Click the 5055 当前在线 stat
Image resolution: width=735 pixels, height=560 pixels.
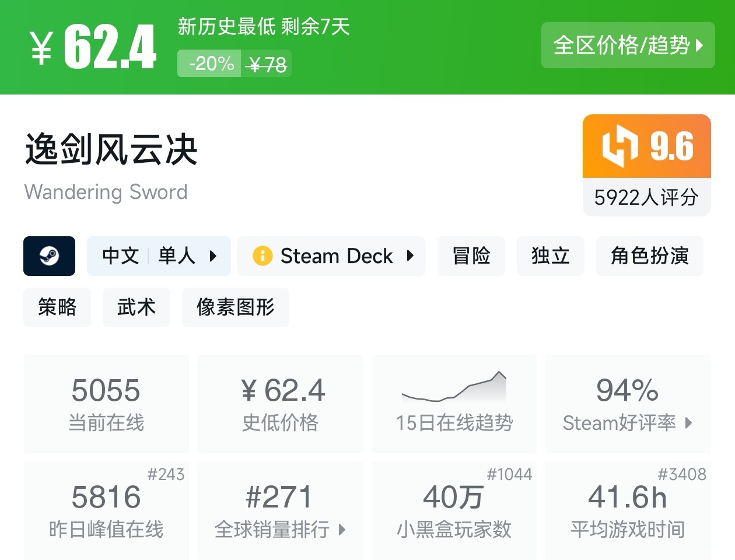(x=106, y=402)
